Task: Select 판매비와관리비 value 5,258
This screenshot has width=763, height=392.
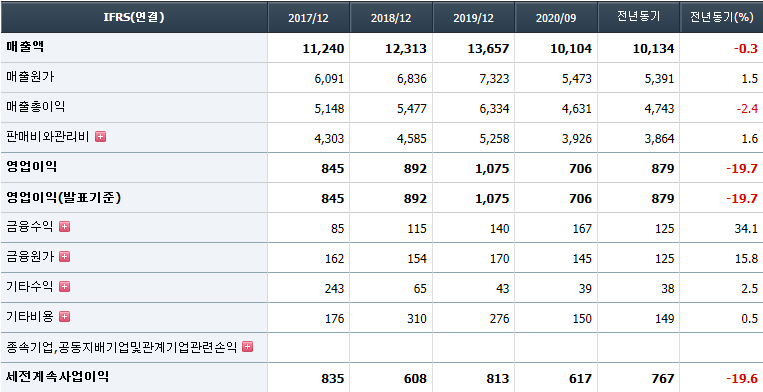Action: click(x=494, y=139)
